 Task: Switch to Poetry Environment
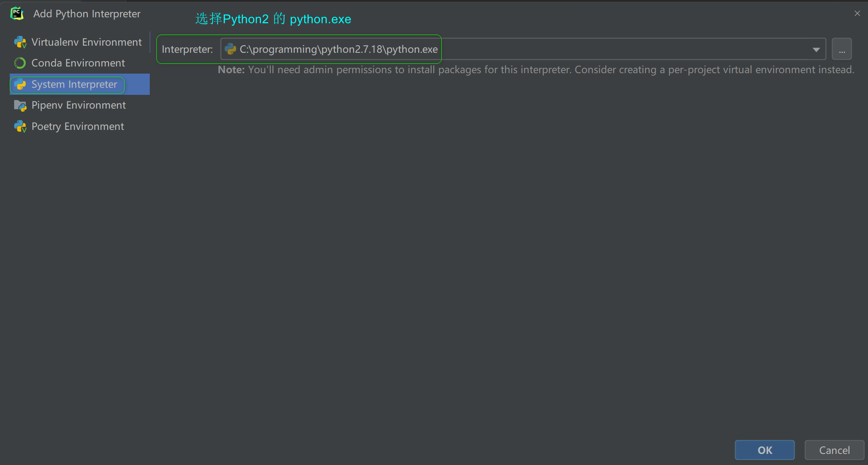click(x=80, y=126)
